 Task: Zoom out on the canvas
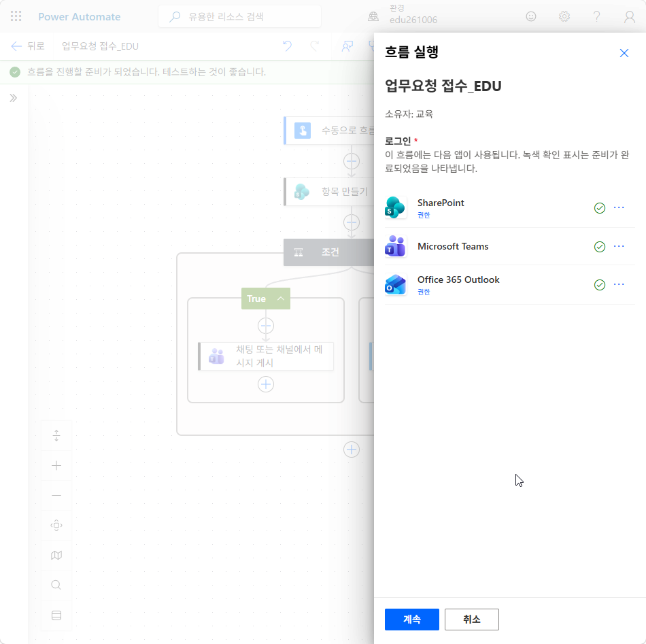(56, 495)
